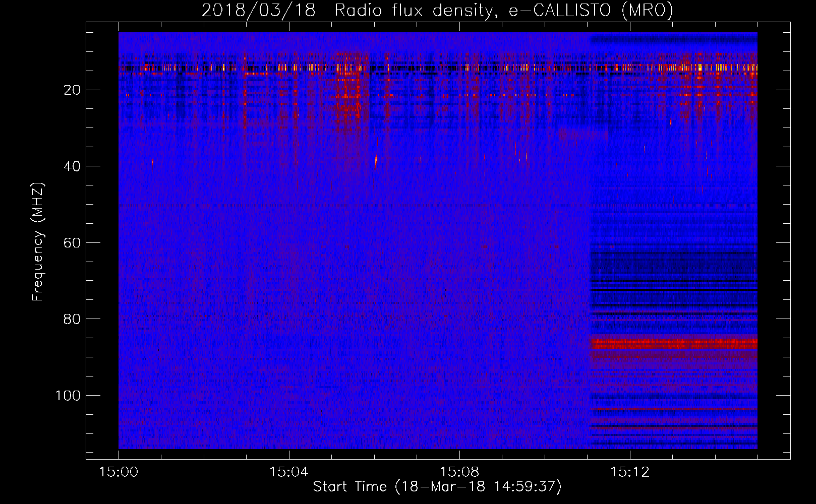
Task: Click the 80 MHz frequency tick label
Action: (x=73, y=319)
